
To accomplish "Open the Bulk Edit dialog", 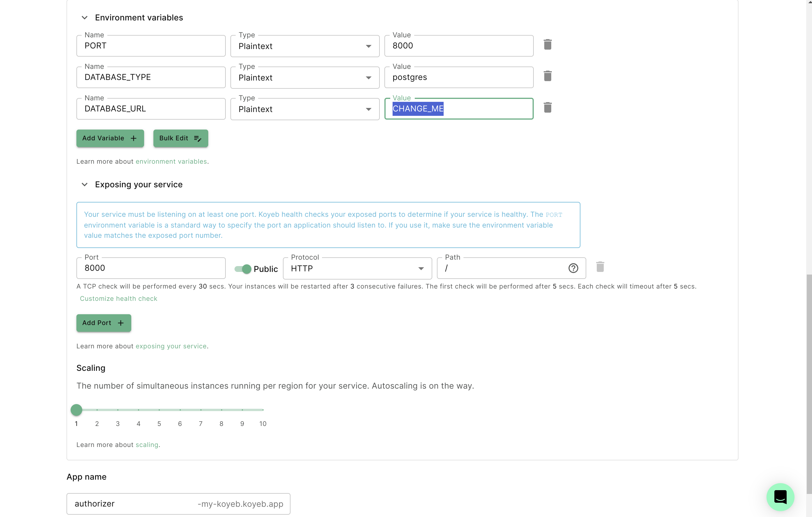I will point(181,138).
